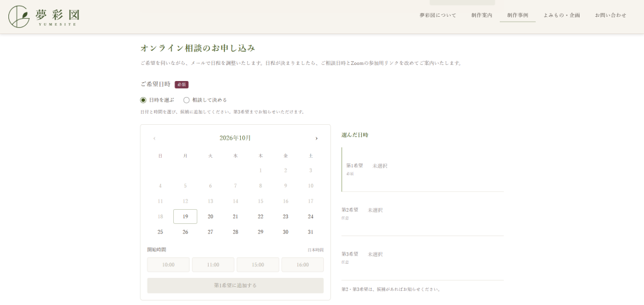Click the 2026年10月 month heading
Viewport: 644px width, 305px height.
tap(235, 138)
